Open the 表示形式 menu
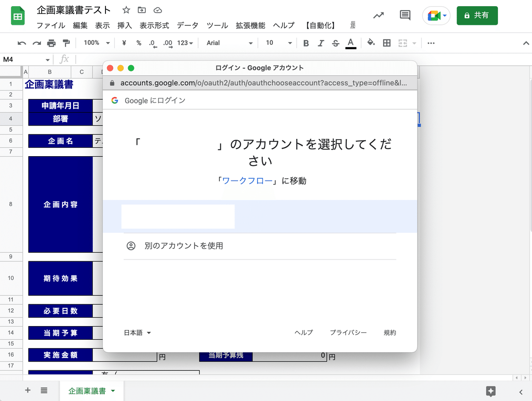This screenshot has height=401, width=532. coord(154,25)
